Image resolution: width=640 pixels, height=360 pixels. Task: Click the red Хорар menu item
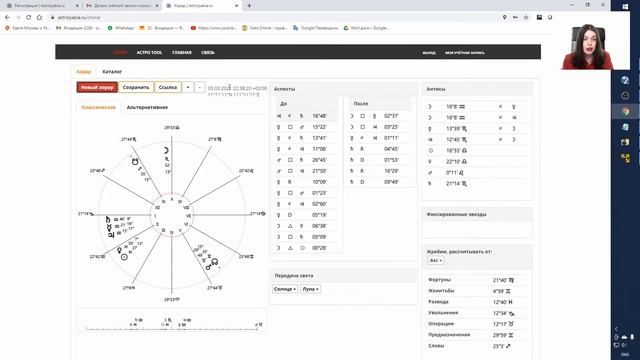click(x=120, y=53)
